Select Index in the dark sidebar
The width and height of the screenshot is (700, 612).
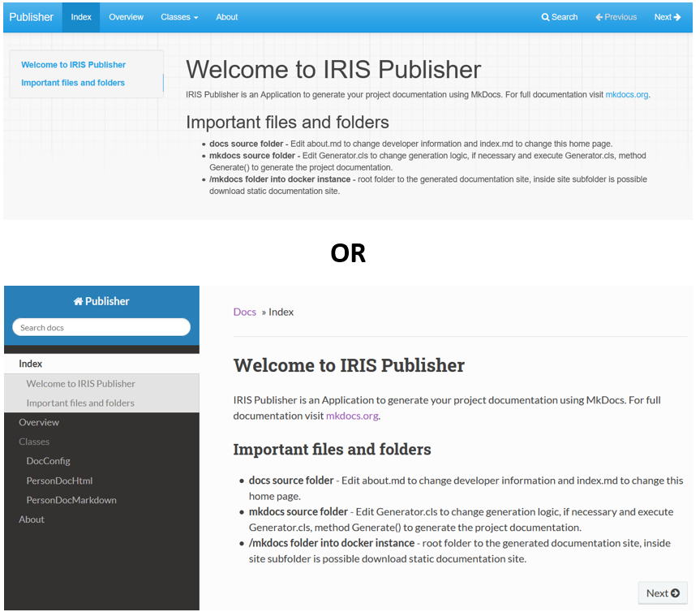click(x=31, y=364)
